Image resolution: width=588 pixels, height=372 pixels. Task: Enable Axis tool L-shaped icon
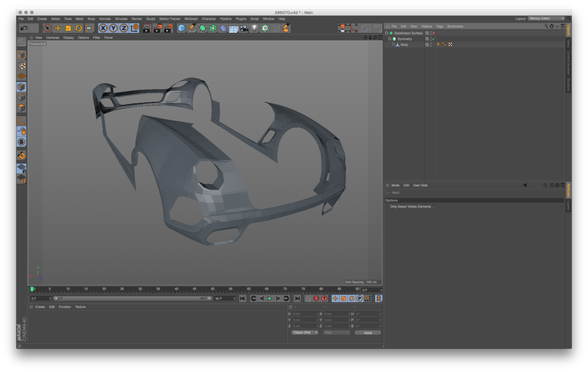[22, 121]
